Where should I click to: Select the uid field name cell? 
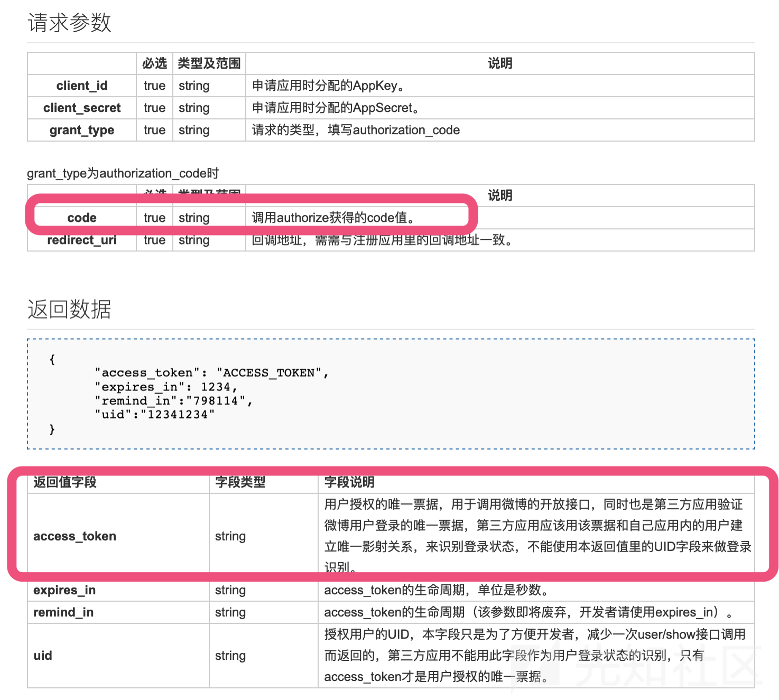pyautogui.click(x=118, y=656)
